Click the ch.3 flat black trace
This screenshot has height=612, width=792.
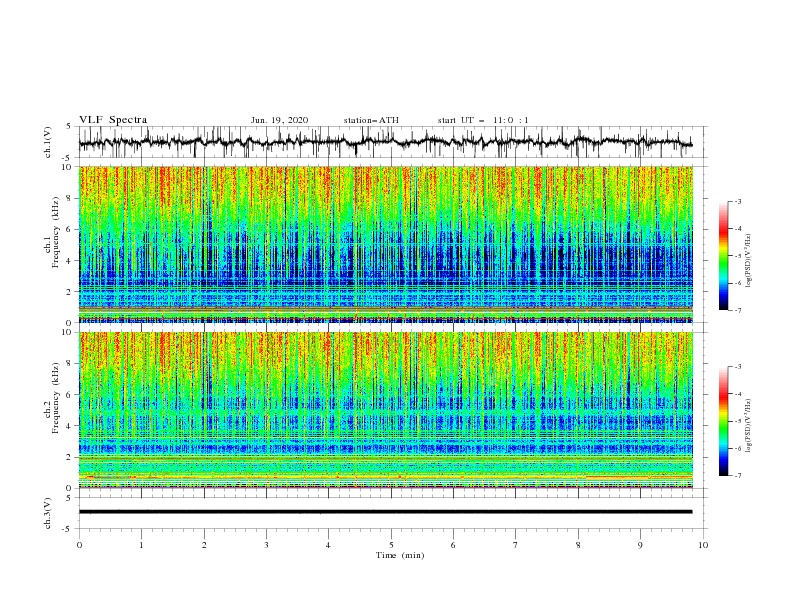(385, 512)
